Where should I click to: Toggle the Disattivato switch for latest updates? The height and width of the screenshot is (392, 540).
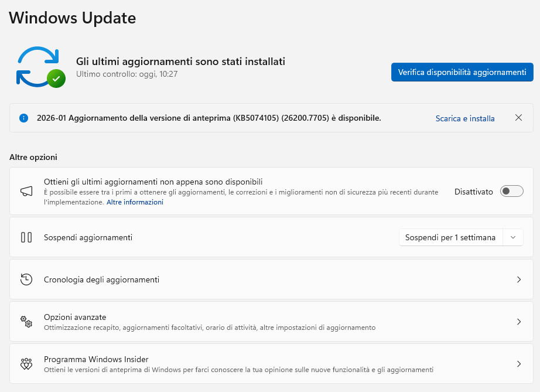pyautogui.click(x=512, y=191)
